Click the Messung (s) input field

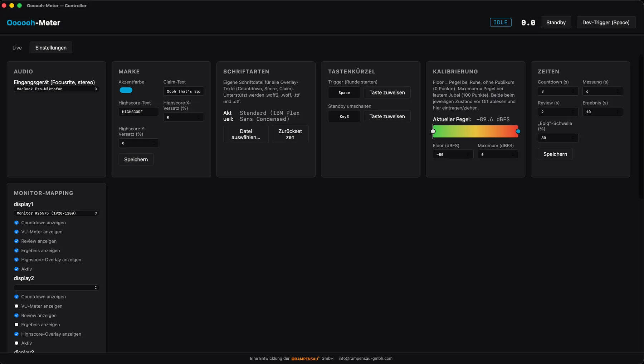(602, 91)
